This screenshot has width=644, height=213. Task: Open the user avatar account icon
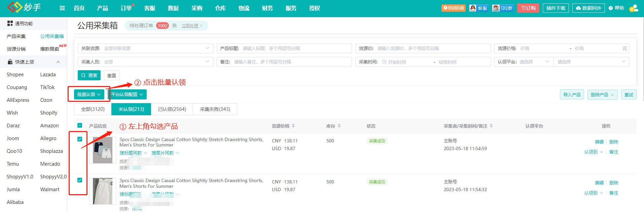[x=634, y=8]
